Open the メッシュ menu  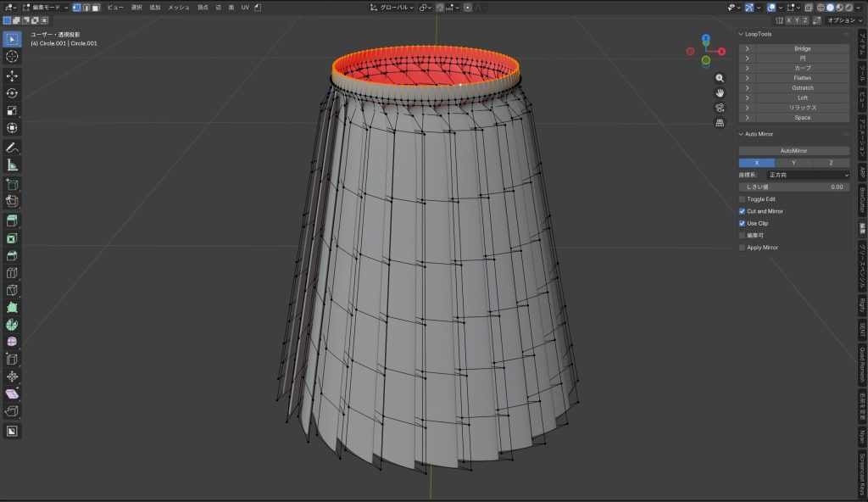coord(179,7)
